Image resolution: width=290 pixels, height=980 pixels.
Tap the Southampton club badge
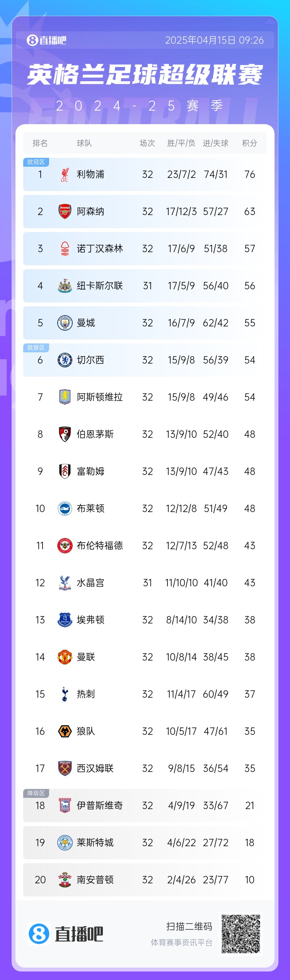[65, 880]
